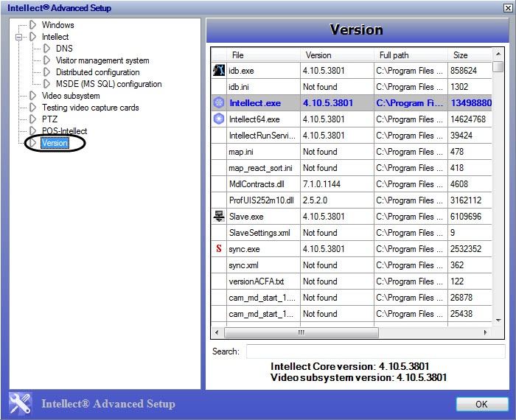Sort by the Full path column header
Viewport: 516px width, 420px height.
click(x=411, y=55)
